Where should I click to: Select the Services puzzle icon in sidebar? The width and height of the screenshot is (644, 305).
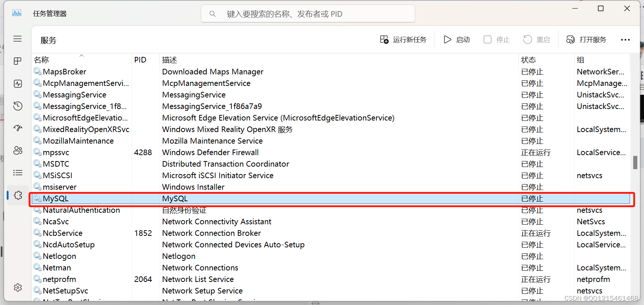(x=18, y=195)
